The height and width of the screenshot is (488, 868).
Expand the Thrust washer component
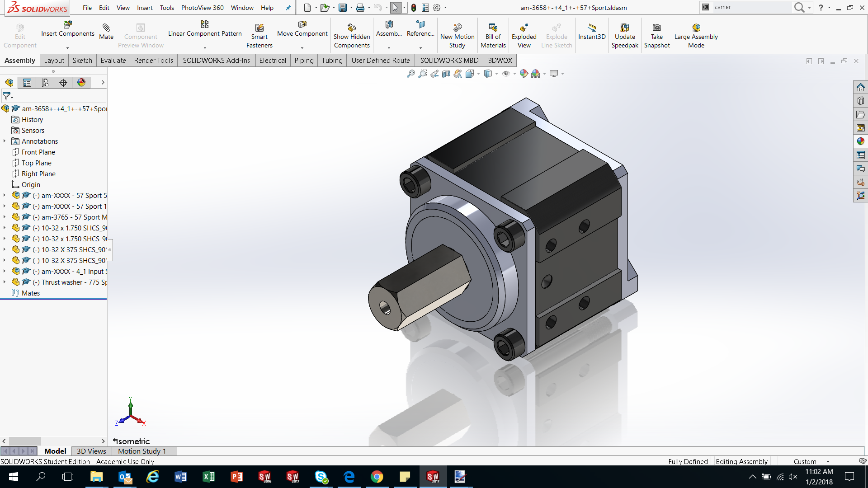point(5,282)
